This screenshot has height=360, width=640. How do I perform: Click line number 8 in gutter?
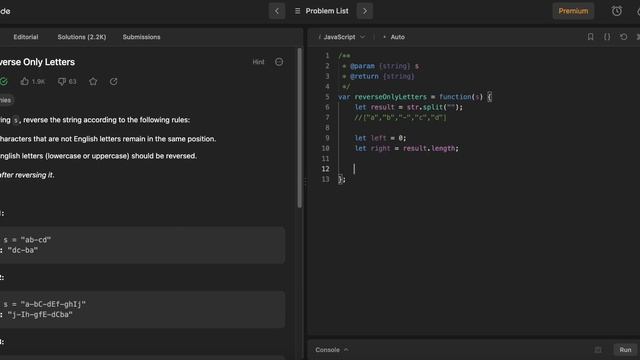pos(327,128)
